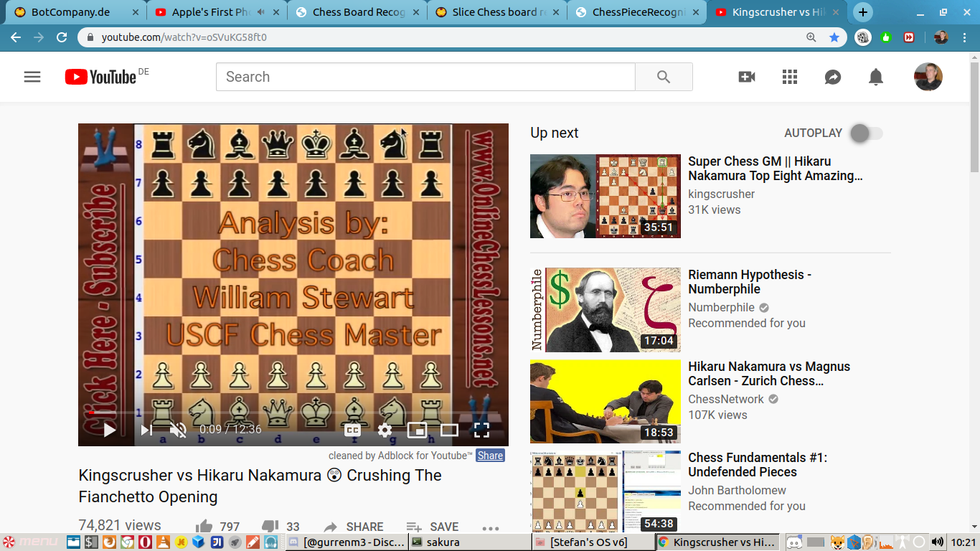Play the paused chess video
980x551 pixels.
[x=110, y=430]
